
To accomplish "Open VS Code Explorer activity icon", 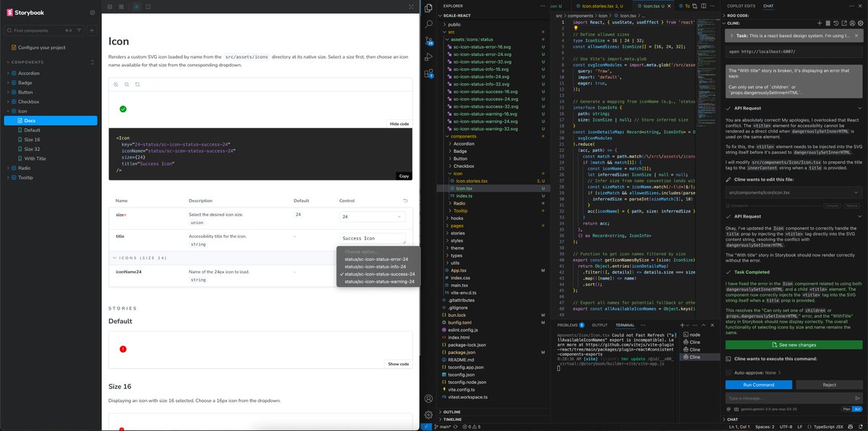I will click(430, 9).
